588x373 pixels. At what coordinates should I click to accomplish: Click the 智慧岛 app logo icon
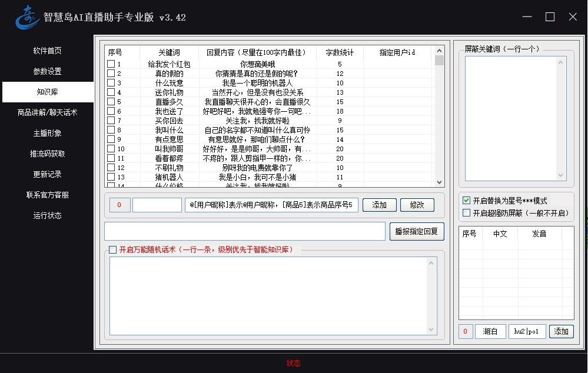point(27,17)
